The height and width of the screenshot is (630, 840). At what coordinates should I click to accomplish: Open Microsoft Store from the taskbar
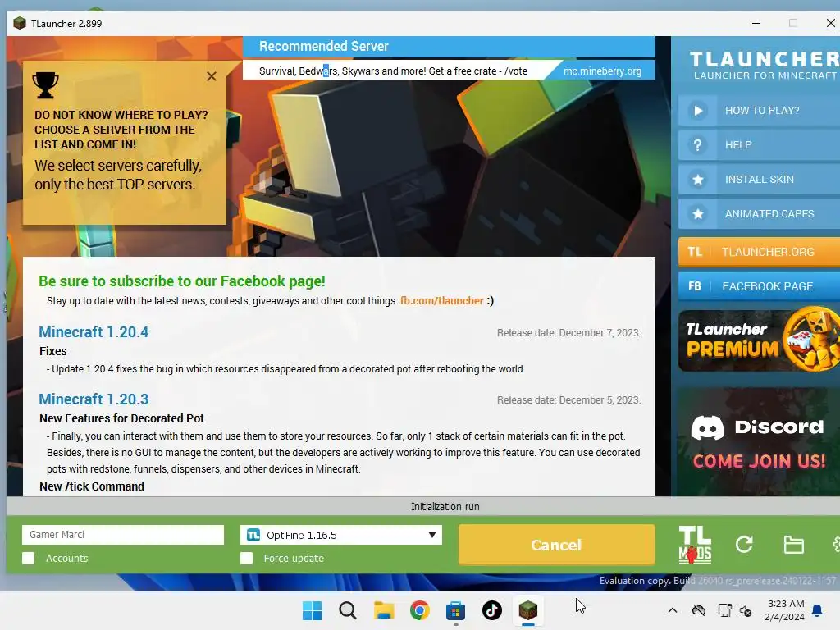pyautogui.click(x=456, y=610)
